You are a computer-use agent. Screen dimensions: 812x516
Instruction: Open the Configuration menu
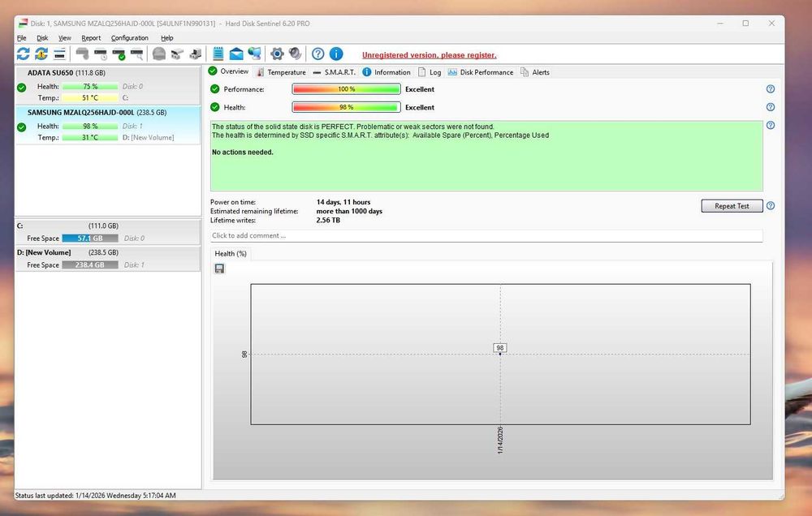point(129,38)
